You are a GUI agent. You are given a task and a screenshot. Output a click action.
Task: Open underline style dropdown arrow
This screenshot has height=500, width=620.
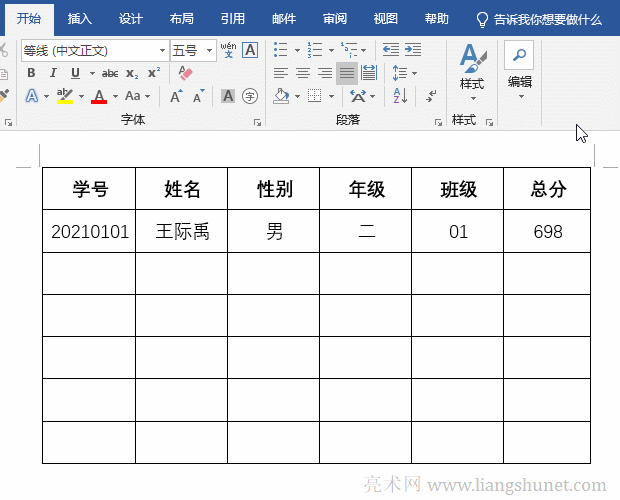(x=92, y=74)
